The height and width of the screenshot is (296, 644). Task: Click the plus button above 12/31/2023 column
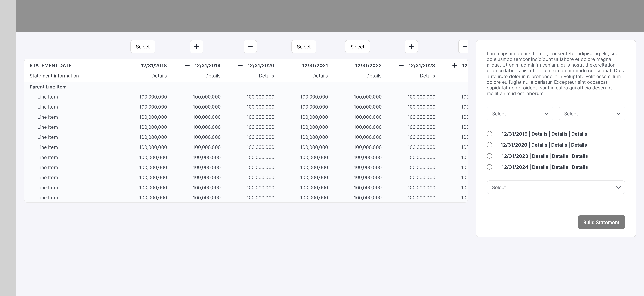(x=411, y=47)
